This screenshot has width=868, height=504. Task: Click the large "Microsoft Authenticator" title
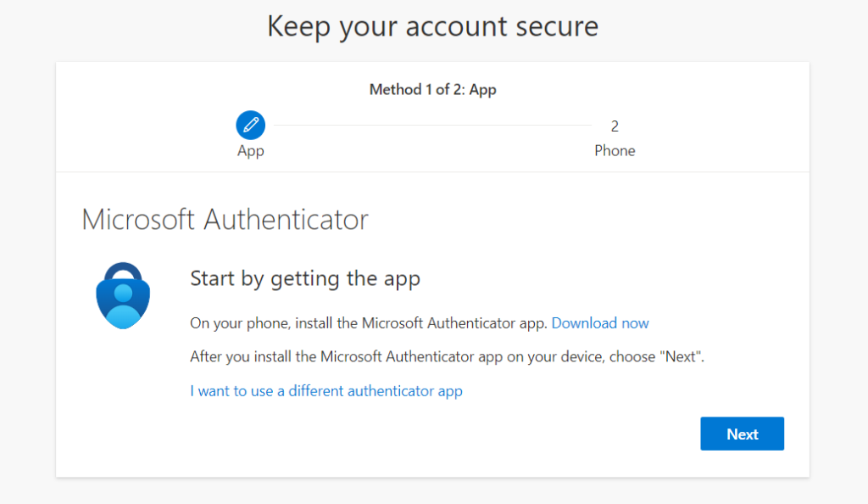[225, 220]
